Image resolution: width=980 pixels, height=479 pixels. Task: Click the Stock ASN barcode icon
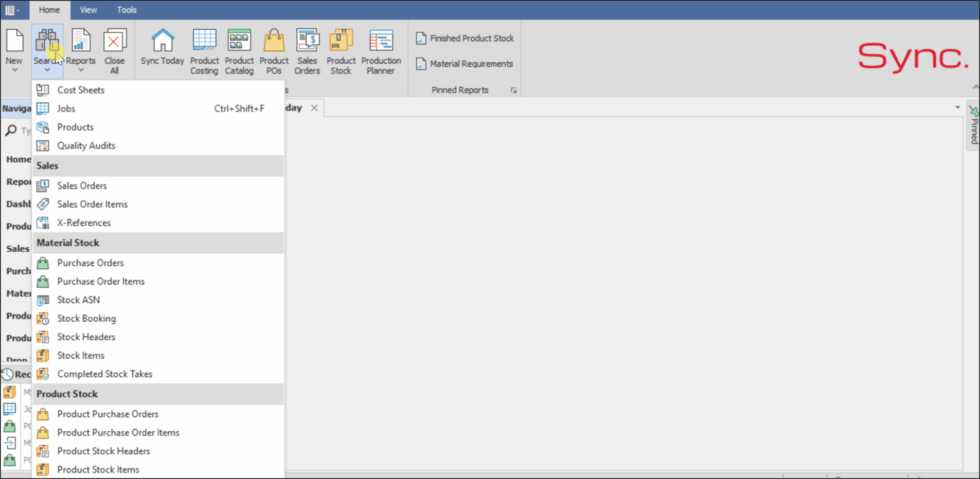(43, 300)
